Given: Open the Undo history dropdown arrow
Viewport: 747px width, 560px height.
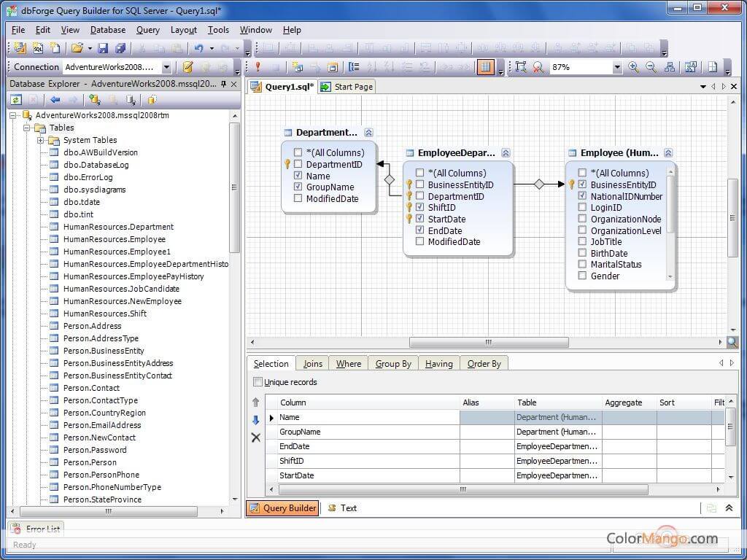Looking at the screenshot, I should click(x=212, y=49).
